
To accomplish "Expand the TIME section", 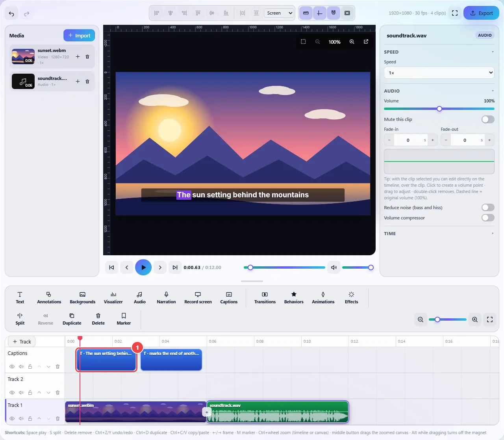I will pyautogui.click(x=439, y=234).
